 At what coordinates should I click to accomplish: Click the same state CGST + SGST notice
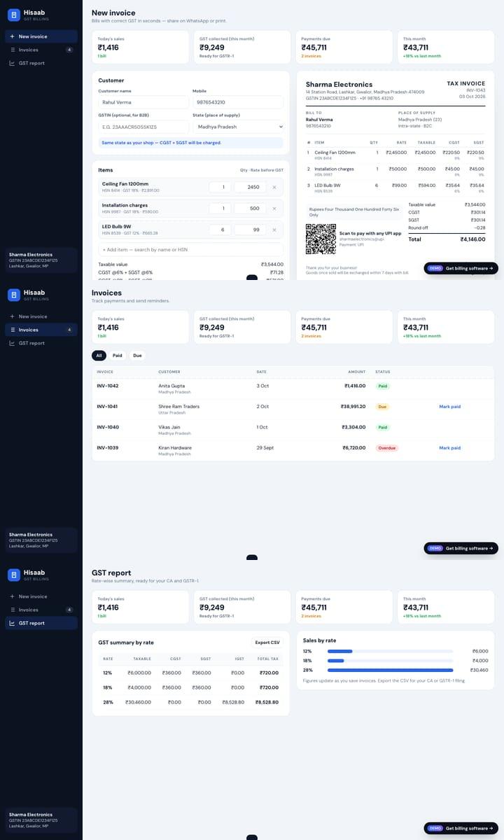point(190,142)
